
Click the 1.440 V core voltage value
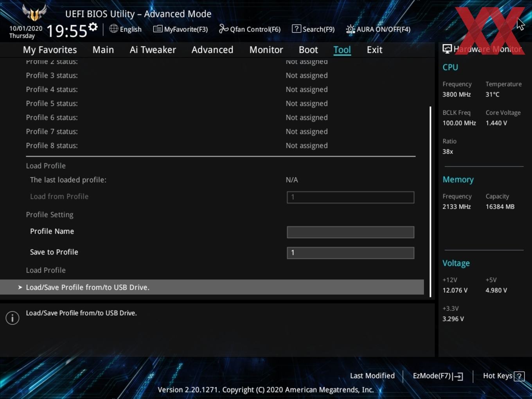(496, 123)
